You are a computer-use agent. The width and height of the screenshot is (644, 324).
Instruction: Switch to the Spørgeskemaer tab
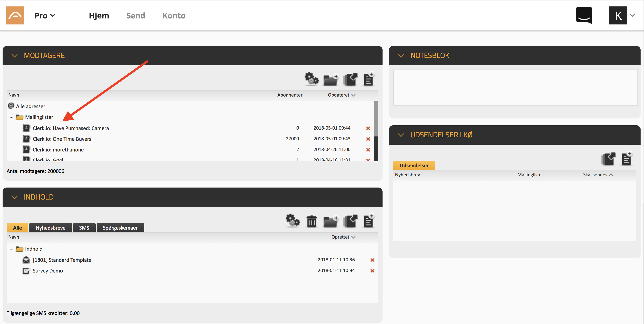(x=120, y=228)
